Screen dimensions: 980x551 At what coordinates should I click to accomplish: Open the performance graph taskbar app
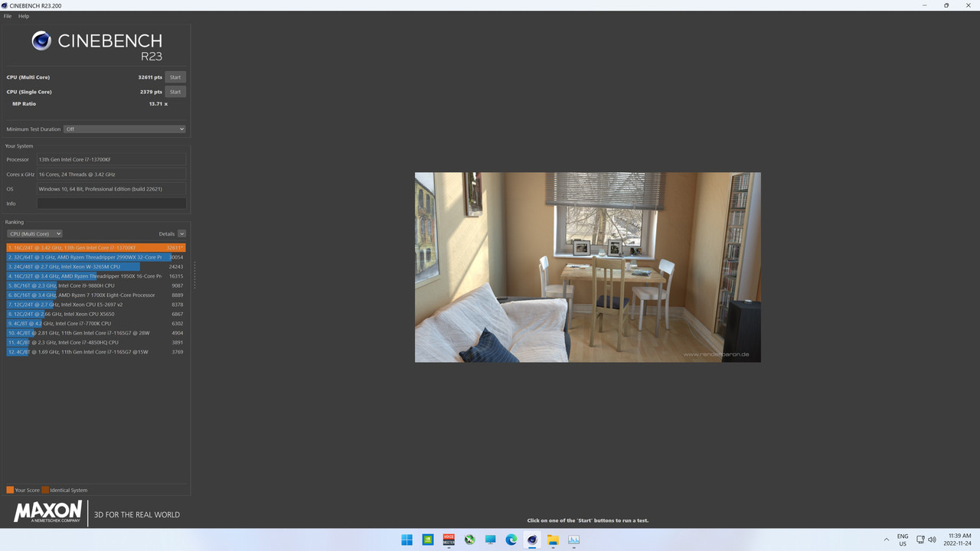pos(573,540)
